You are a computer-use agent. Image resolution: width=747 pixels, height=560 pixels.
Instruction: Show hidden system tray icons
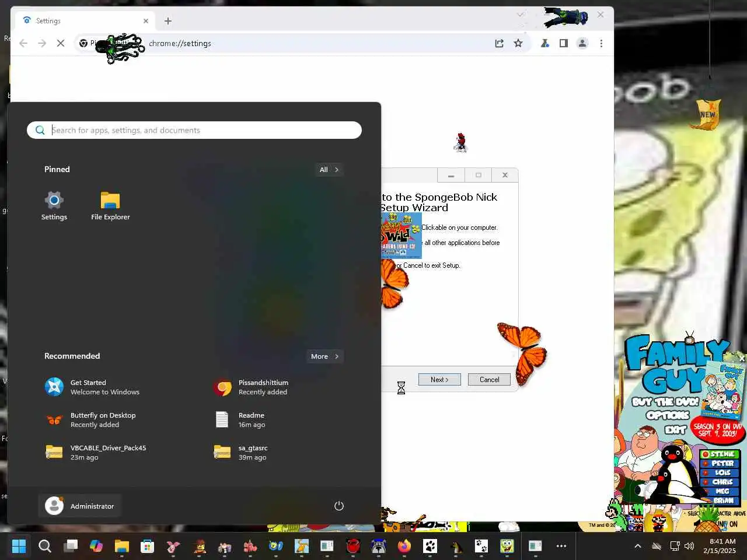638,546
